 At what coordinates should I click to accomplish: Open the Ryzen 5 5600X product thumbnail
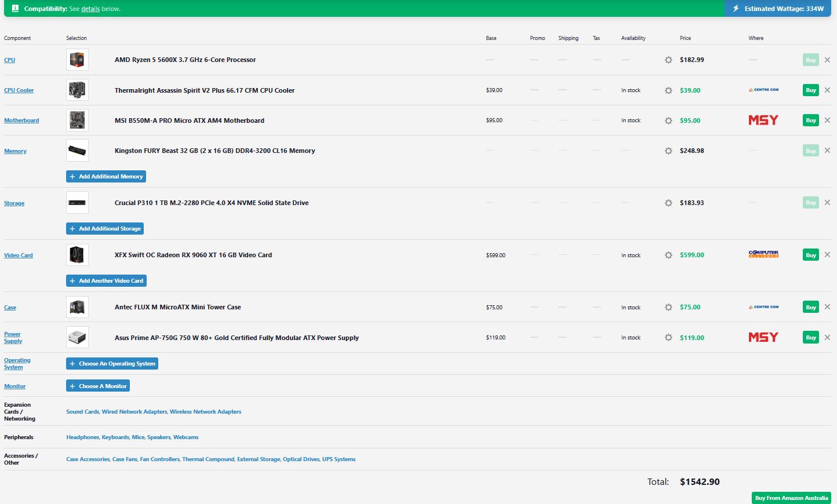77,60
